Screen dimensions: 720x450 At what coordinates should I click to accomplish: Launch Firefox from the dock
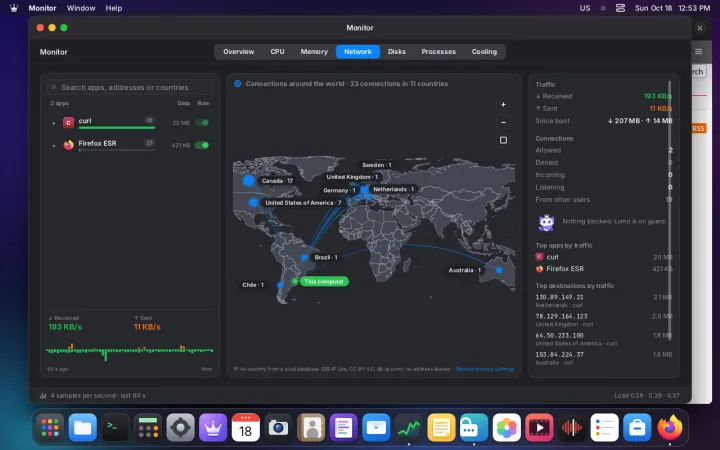[669, 428]
